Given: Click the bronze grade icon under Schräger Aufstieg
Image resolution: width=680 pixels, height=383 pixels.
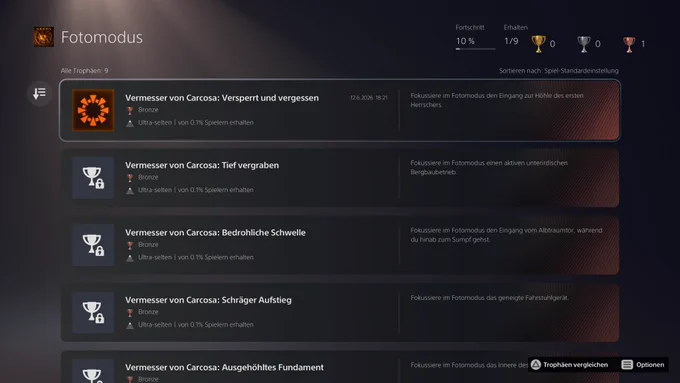Looking at the screenshot, I should (x=130, y=313).
